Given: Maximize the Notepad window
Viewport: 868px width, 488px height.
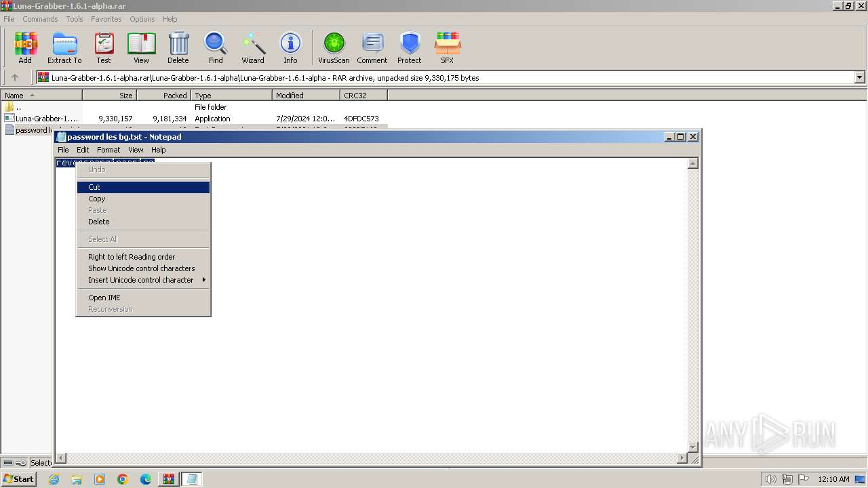Looking at the screenshot, I should point(682,136).
